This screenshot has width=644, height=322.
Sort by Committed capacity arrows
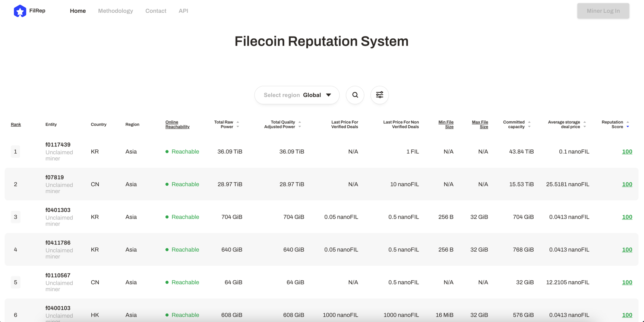pyautogui.click(x=529, y=124)
